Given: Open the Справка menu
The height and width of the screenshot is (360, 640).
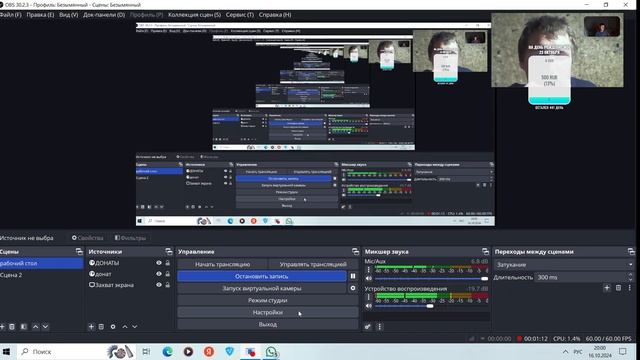Looking at the screenshot, I should click(275, 15).
